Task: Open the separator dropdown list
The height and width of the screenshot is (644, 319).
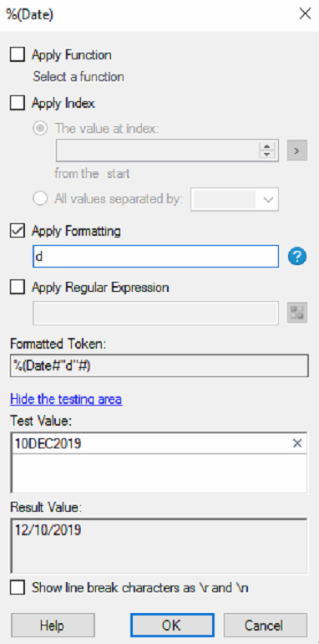Action: pos(235,200)
